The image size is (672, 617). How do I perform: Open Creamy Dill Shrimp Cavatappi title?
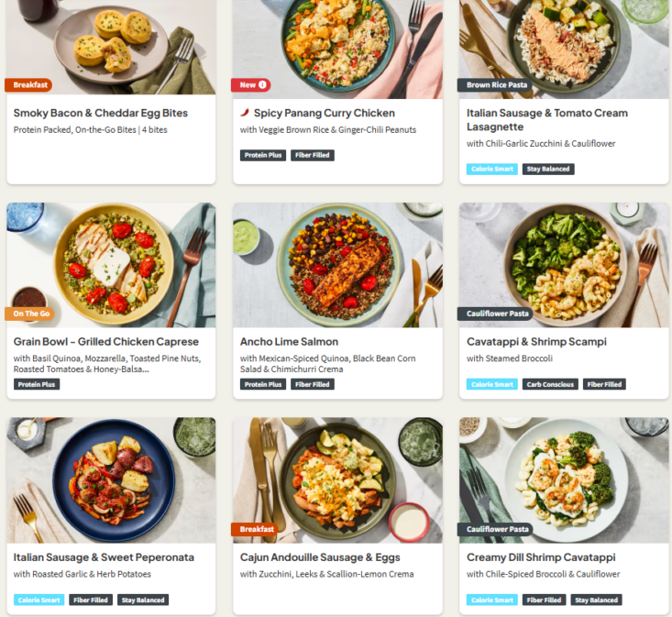coord(541,557)
